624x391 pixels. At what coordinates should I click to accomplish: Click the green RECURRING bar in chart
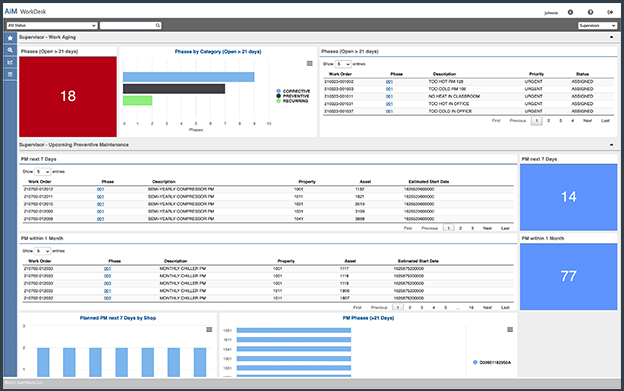(x=137, y=101)
